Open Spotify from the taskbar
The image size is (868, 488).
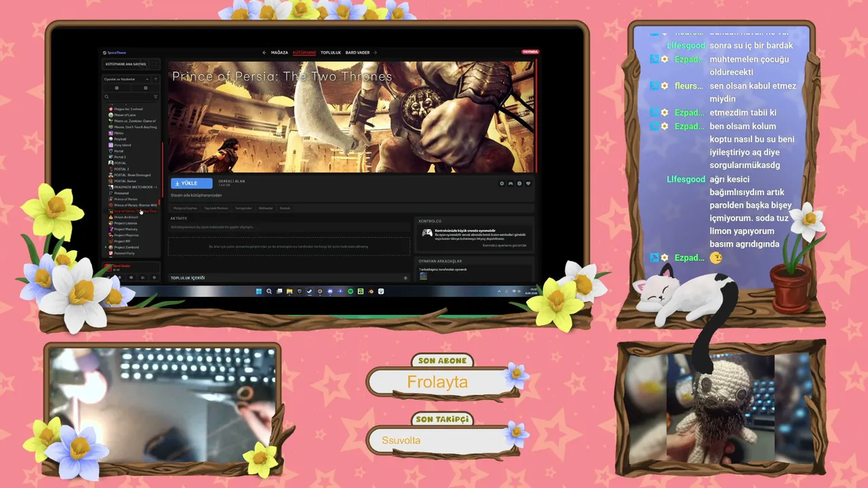(x=351, y=291)
